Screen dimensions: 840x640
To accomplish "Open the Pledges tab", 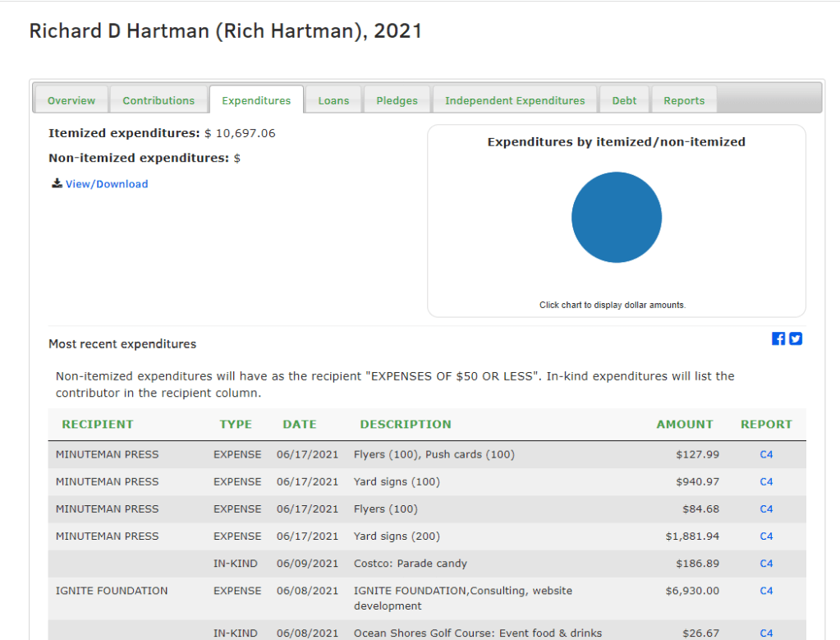I will tap(397, 100).
